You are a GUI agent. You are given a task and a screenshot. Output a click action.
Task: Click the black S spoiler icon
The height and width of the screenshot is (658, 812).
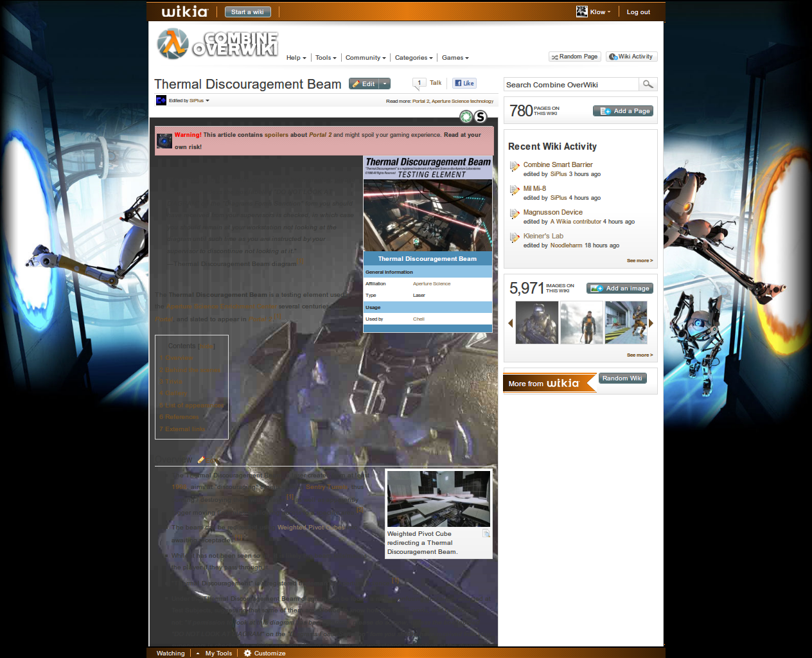(481, 117)
